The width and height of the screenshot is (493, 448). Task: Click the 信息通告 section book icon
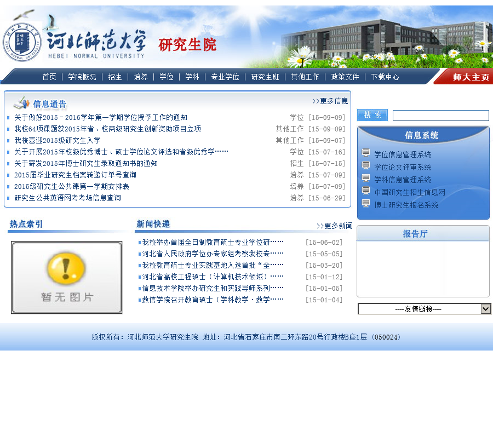pyautogui.click(x=22, y=103)
